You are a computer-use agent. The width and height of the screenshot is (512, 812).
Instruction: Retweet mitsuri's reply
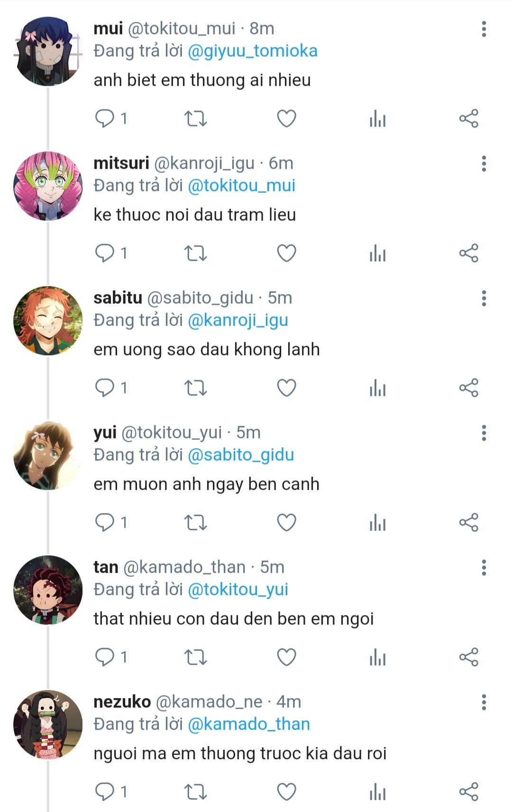pos(195,253)
